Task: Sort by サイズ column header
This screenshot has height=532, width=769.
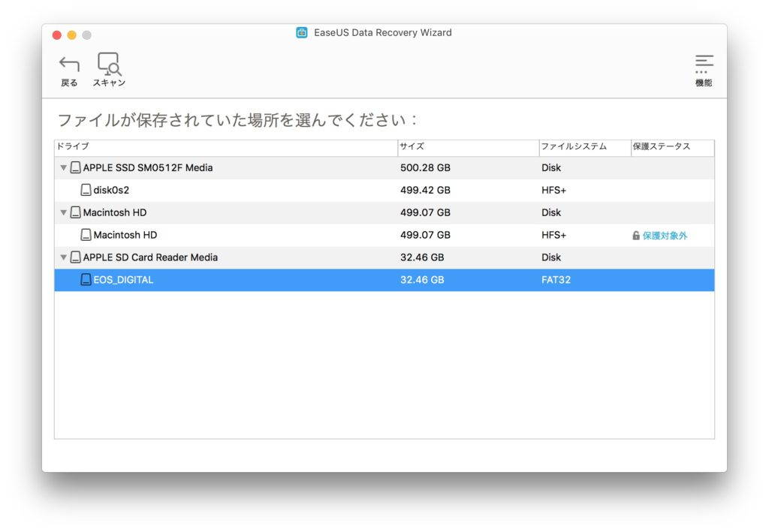Action: click(469, 146)
